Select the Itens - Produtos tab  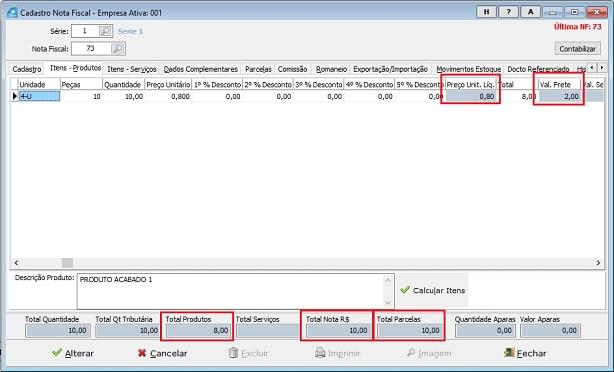[x=75, y=68]
